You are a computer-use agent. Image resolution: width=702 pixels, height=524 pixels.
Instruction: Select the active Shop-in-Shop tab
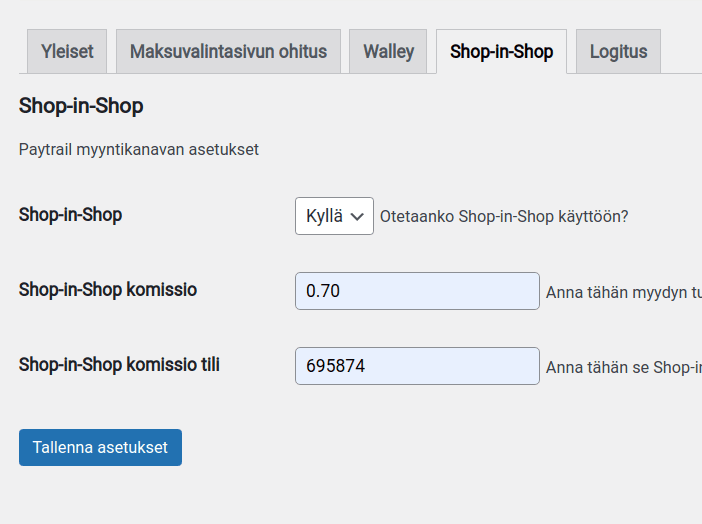tap(501, 51)
